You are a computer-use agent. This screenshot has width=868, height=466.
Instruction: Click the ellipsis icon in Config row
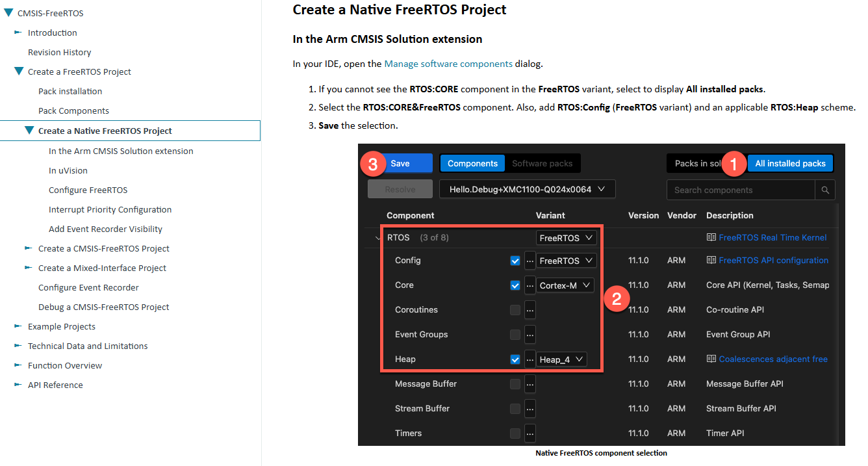pos(530,261)
